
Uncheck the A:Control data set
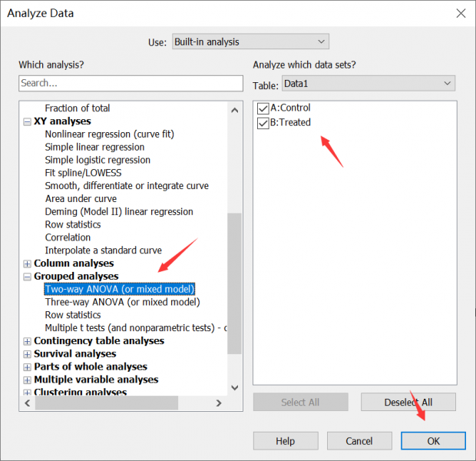pyautogui.click(x=263, y=108)
